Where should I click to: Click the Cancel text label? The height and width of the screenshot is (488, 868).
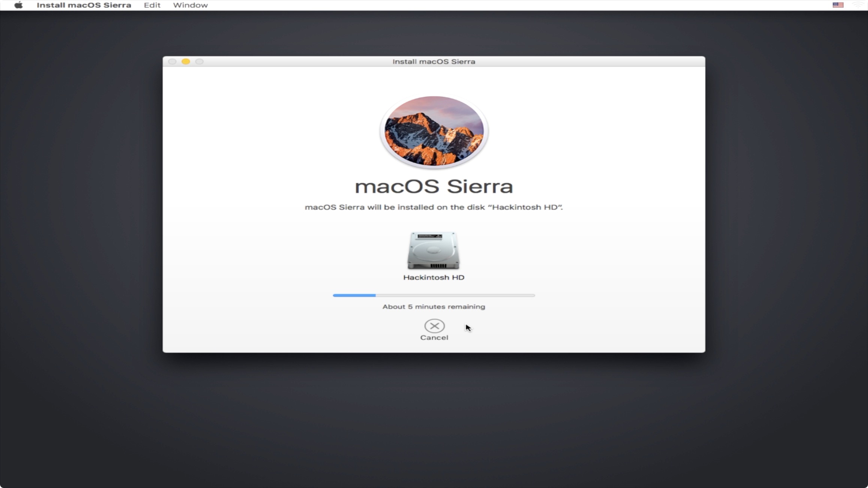click(x=434, y=338)
